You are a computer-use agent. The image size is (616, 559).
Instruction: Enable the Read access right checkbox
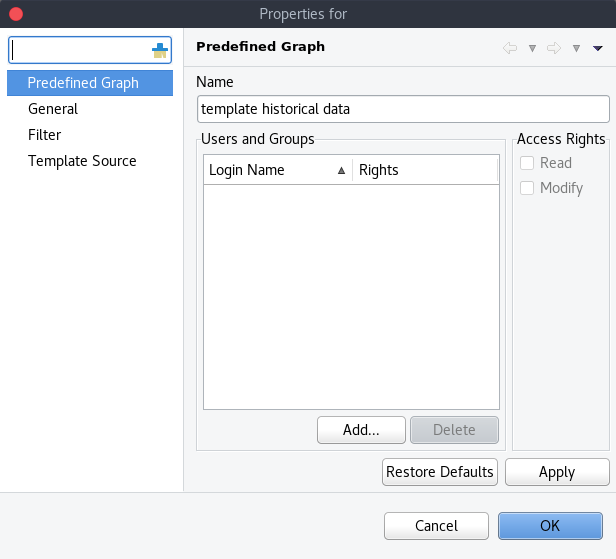(x=527, y=163)
